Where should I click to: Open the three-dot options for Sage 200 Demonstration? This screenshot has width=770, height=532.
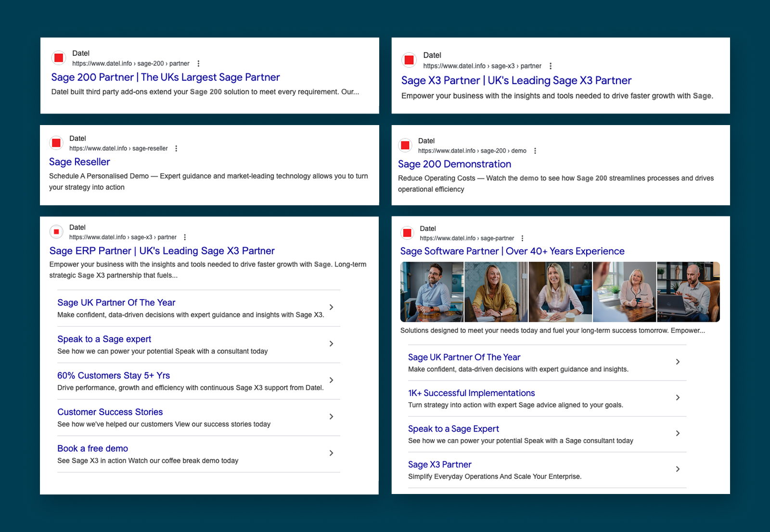tap(534, 151)
